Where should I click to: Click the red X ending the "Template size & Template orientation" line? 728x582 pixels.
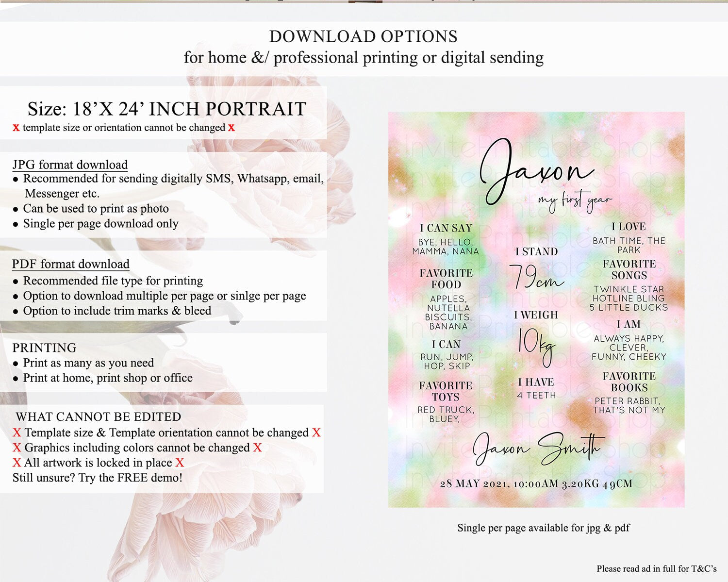(316, 432)
